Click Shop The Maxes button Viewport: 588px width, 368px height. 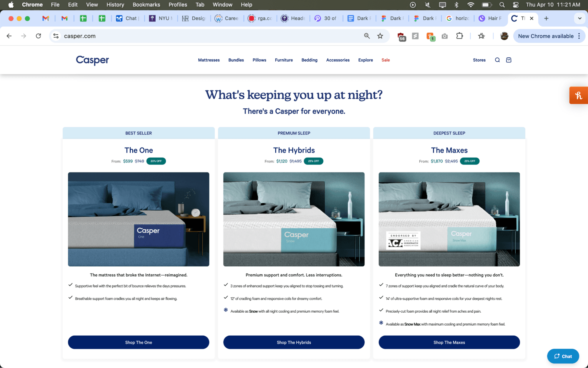[449, 342]
